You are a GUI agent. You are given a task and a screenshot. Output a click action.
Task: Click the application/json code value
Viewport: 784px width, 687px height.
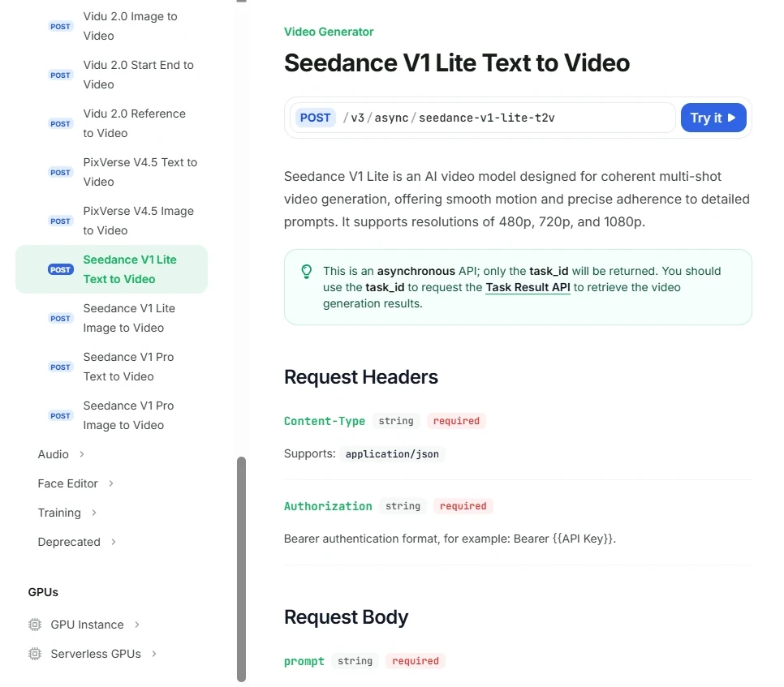click(392, 454)
